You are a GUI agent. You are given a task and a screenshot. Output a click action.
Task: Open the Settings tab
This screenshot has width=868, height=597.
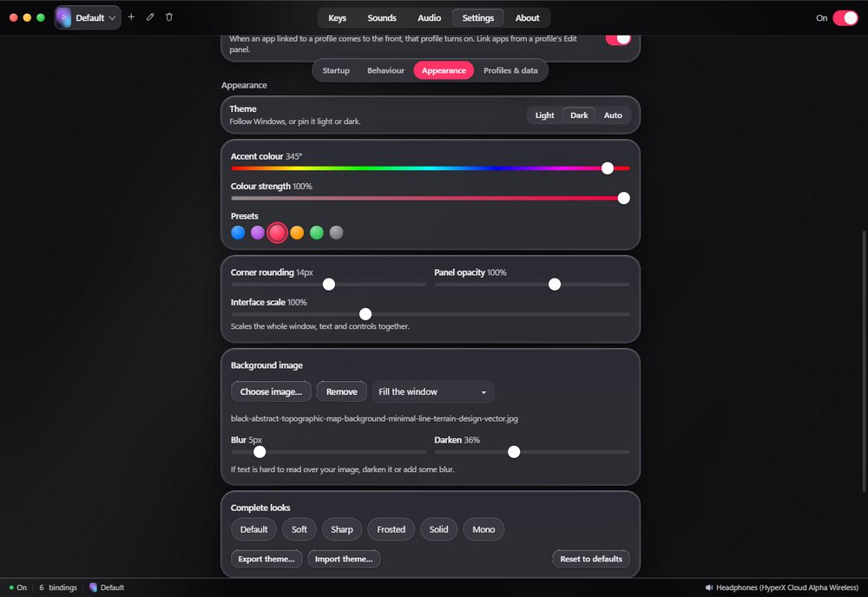(x=477, y=17)
